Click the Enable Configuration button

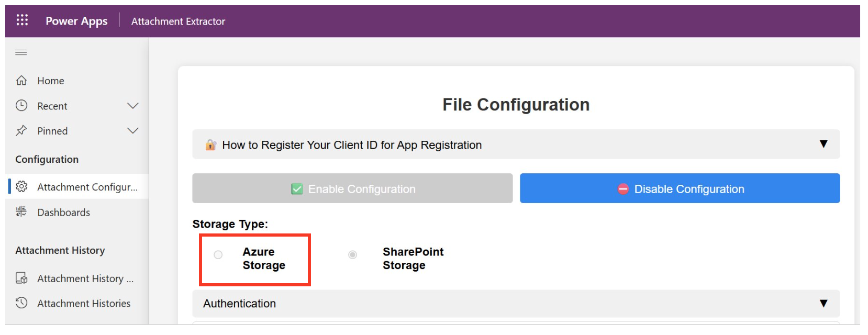pos(352,188)
